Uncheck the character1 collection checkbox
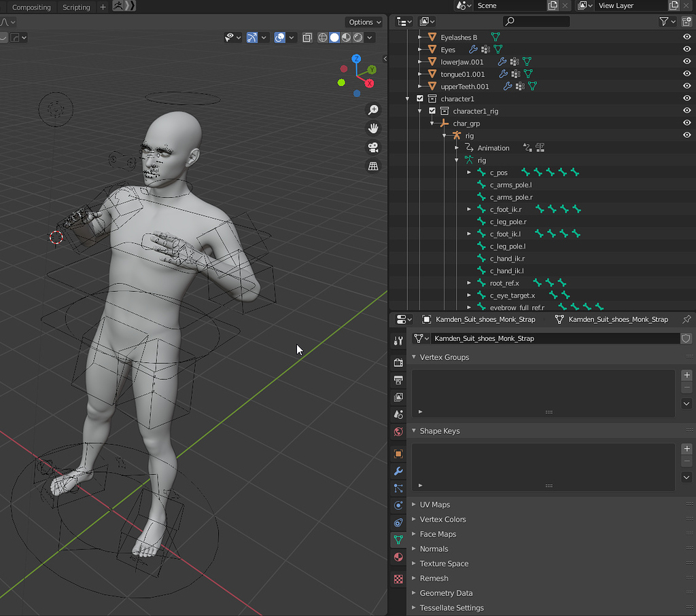Viewport: 696px width, 616px height. (x=420, y=98)
